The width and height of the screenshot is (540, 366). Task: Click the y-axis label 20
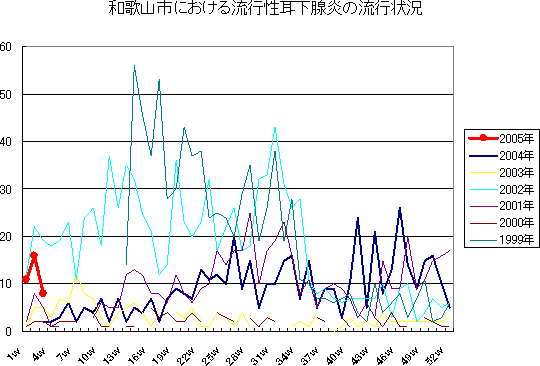[6, 237]
